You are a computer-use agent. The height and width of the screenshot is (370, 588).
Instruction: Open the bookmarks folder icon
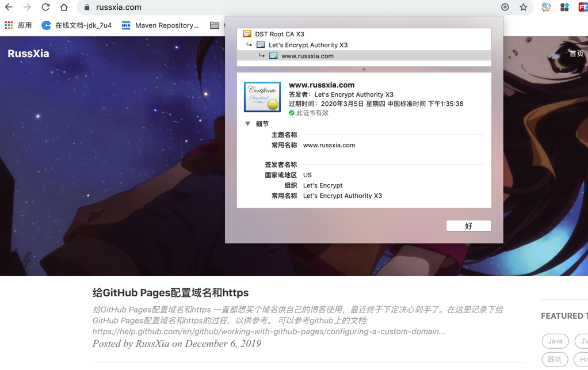click(x=215, y=25)
